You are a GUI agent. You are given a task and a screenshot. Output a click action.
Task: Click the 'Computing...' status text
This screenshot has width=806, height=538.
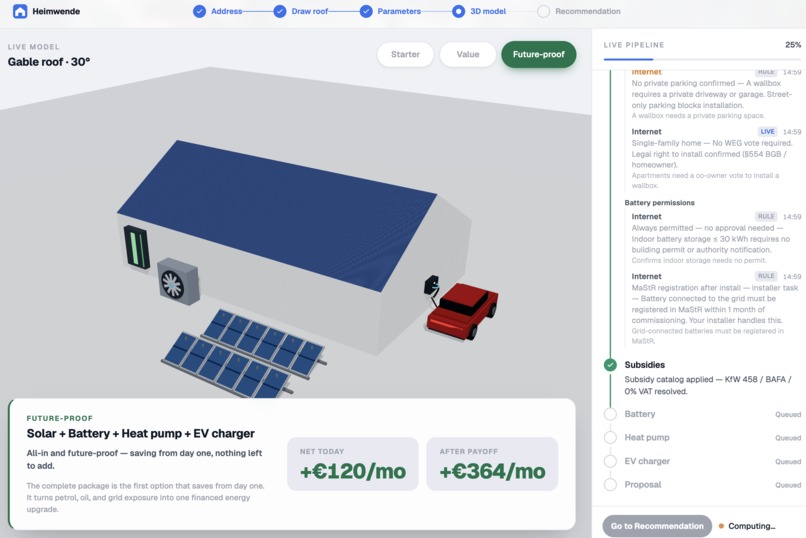coord(752,526)
